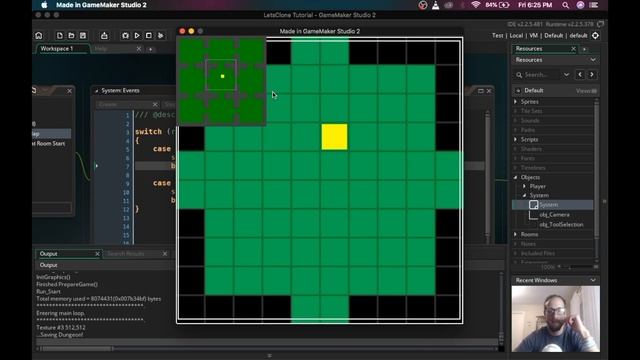640x360 pixels.
Task: Click the minimap in the game window
Action: point(221,81)
